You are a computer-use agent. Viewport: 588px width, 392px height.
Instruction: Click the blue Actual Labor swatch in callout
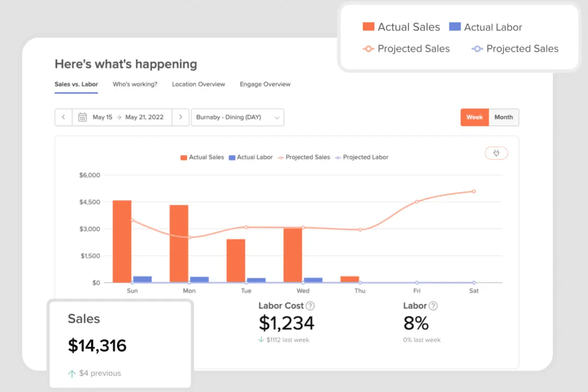coord(455,27)
